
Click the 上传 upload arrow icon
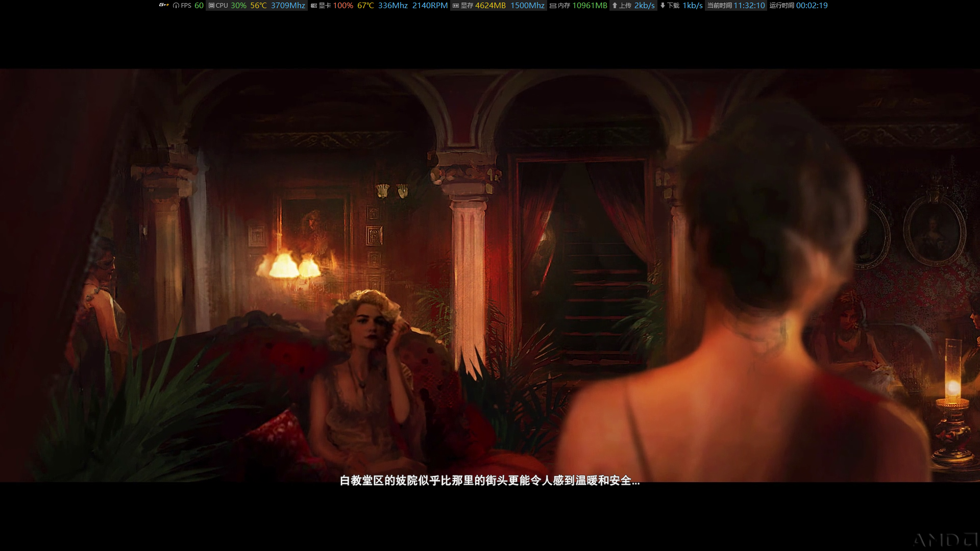(x=615, y=6)
